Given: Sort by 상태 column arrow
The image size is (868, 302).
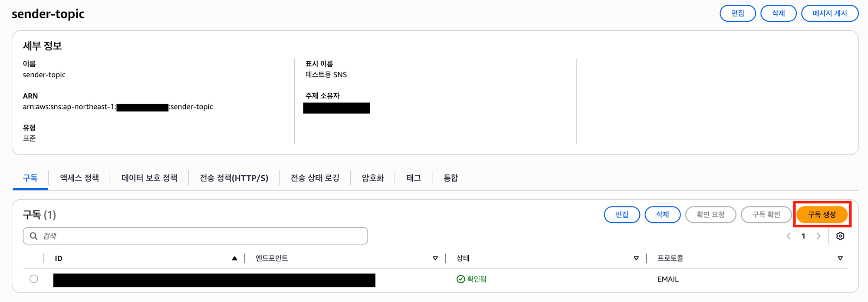Looking at the screenshot, I should click(636, 258).
